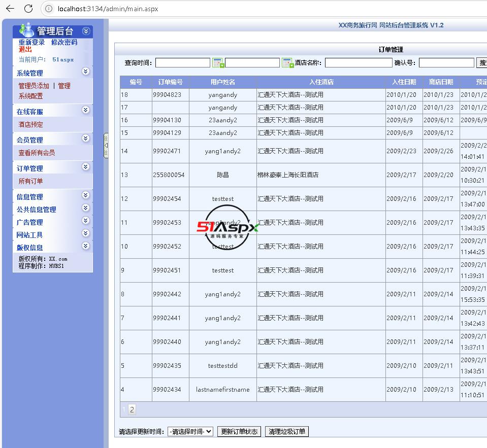Viewport: 487px width, 448px height.
Task: Click the site information icon in address bar
Action: tap(48, 9)
